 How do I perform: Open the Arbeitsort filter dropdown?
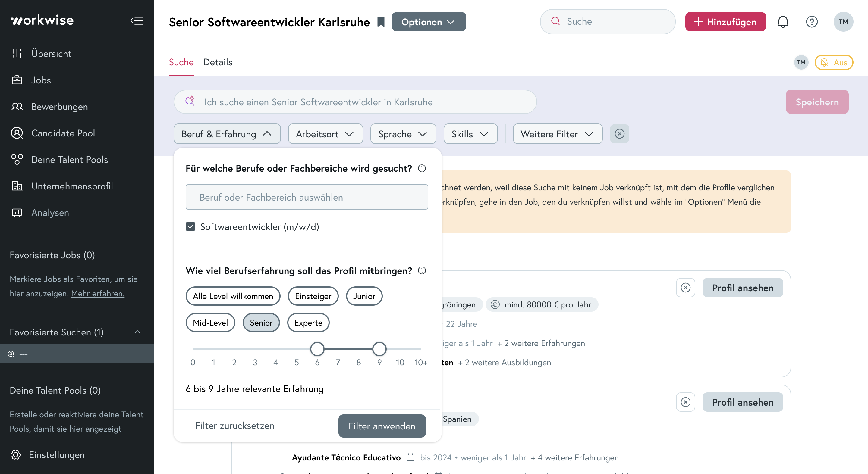[325, 134]
